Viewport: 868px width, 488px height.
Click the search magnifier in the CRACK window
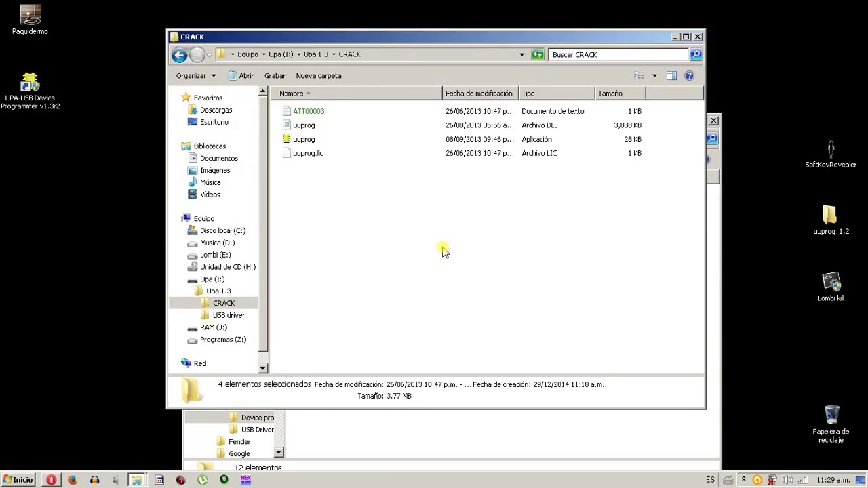coord(696,54)
